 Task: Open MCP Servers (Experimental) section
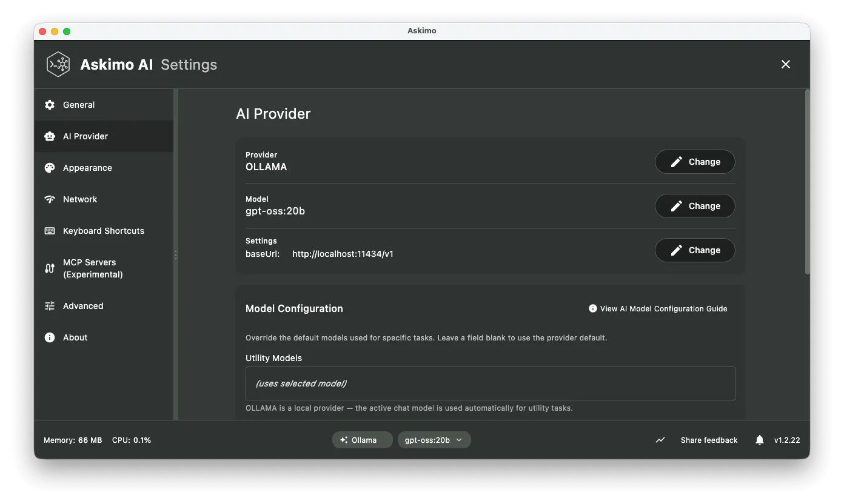[104, 268]
